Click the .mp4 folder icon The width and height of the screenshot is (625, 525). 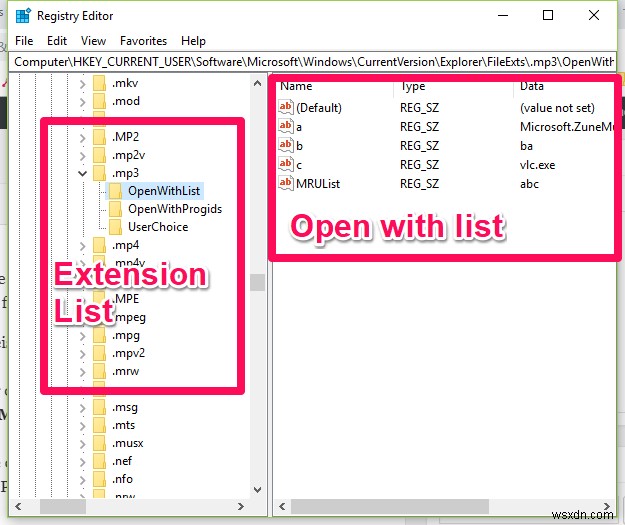[x=99, y=245]
